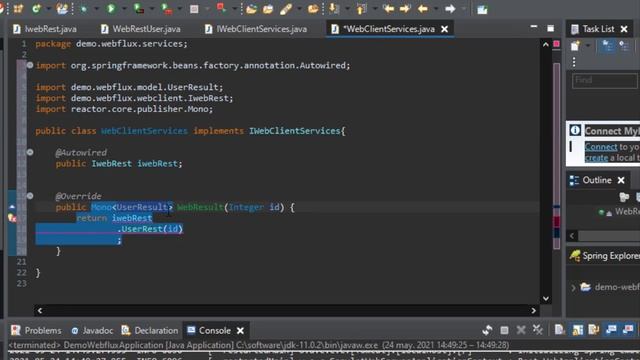Click the green New Java Class icon

pyautogui.click(x=36, y=9)
